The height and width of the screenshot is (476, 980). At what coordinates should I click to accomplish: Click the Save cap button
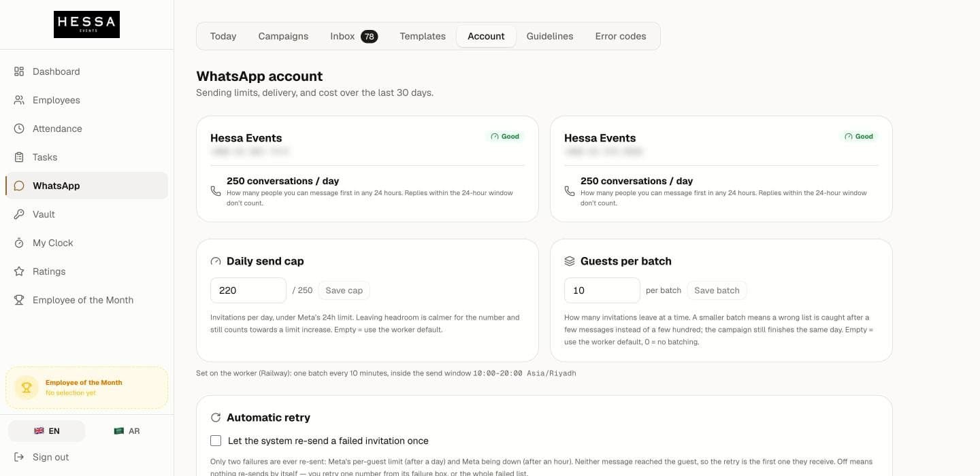344,290
